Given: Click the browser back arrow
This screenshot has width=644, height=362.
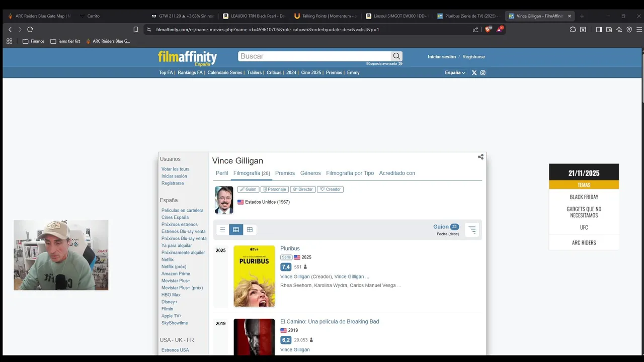Looking at the screenshot, I should tap(10, 30).
